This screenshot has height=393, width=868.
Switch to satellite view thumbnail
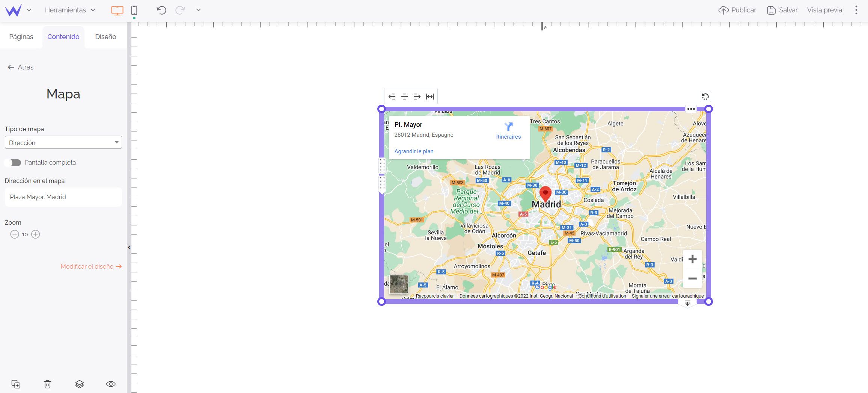pyautogui.click(x=399, y=284)
